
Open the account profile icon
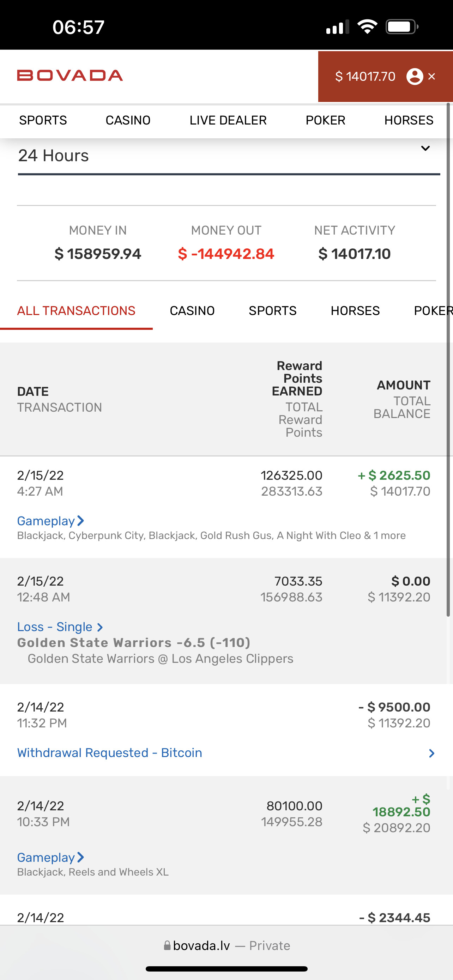[415, 77]
